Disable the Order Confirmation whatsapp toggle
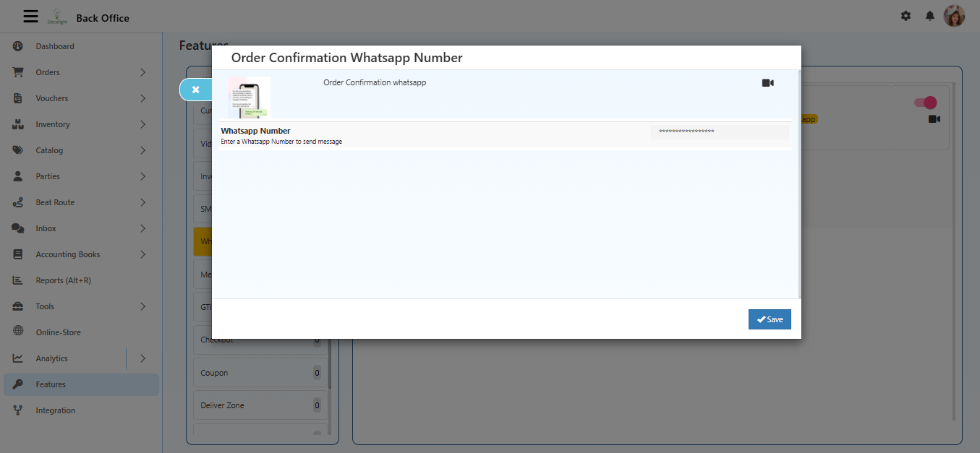Viewport: 980px width, 453px height. [x=925, y=103]
